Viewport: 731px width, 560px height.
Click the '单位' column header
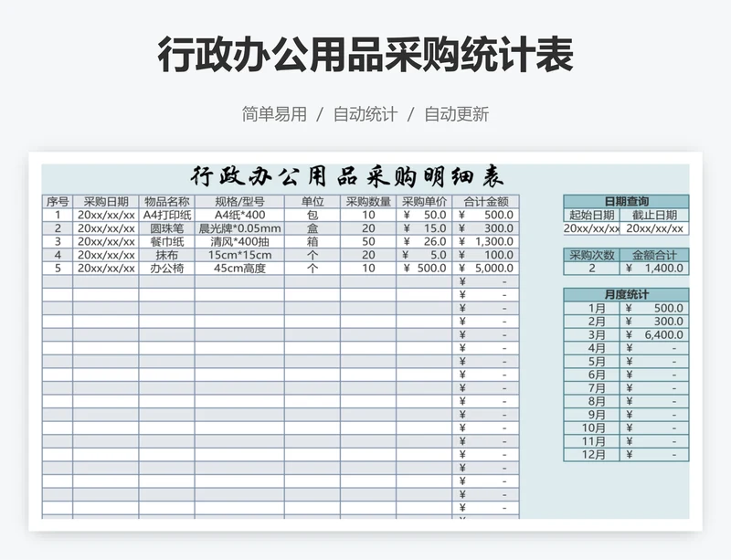(x=313, y=202)
